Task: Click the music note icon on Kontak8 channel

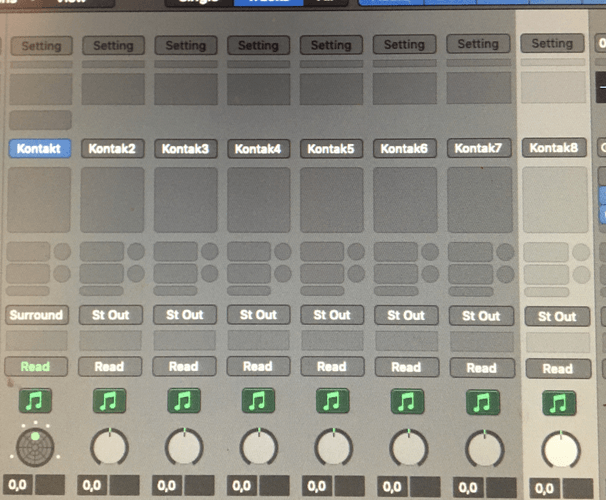Action: (559, 403)
